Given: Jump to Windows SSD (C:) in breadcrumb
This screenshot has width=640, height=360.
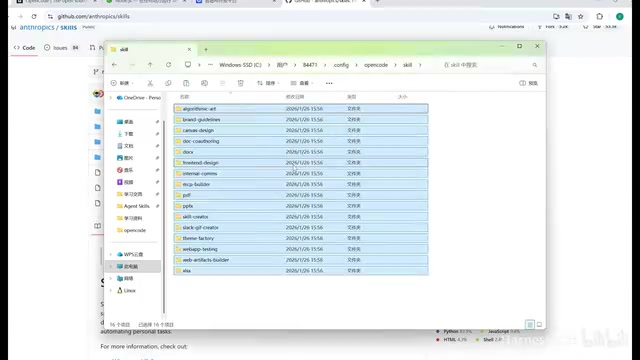Looking at the screenshot, I should pyautogui.click(x=240, y=65).
